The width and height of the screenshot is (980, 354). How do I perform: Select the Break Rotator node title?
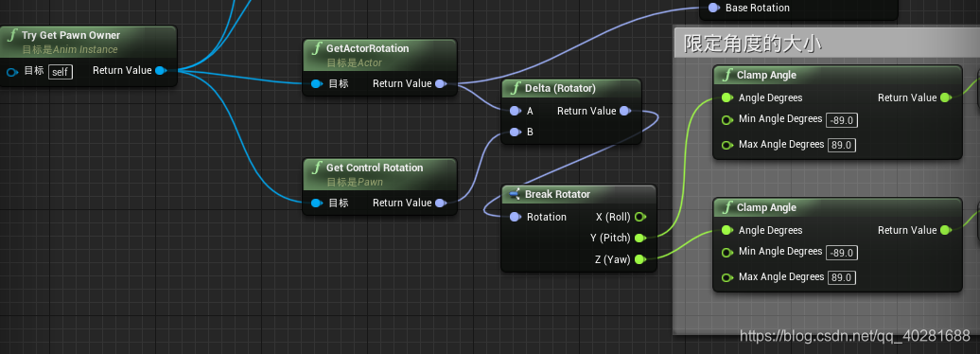[557, 194]
